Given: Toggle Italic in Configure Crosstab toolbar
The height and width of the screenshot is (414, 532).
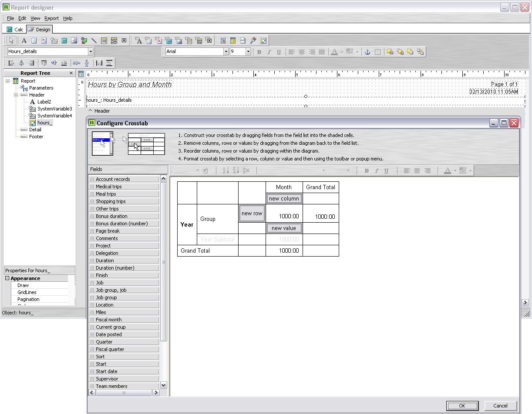Looking at the screenshot, I should [377, 171].
